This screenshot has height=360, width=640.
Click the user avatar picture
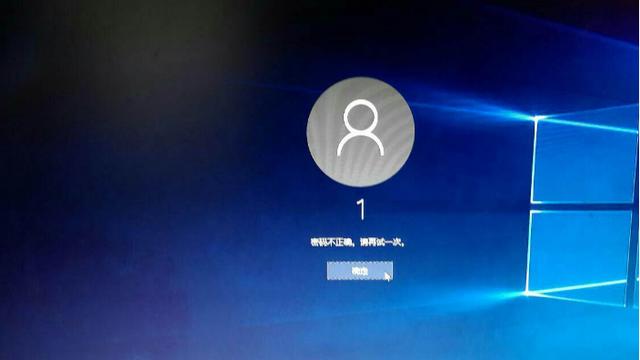click(x=360, y=132)
